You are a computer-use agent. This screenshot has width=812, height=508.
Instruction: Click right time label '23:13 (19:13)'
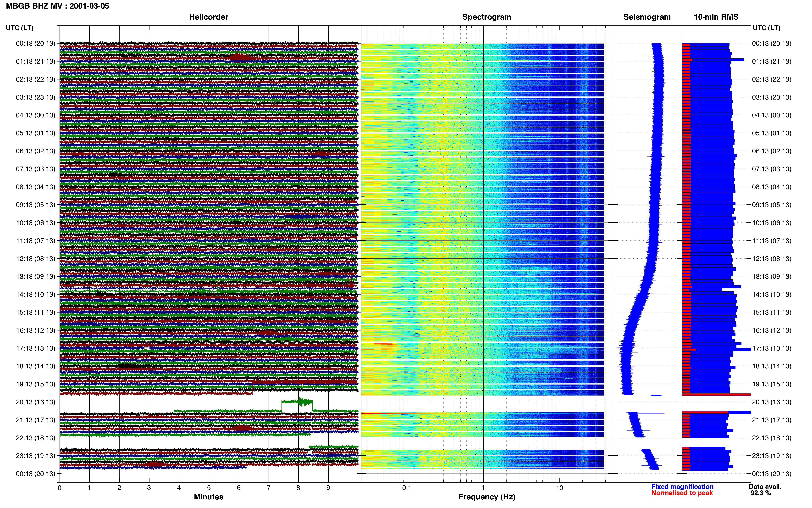(772, 456)
